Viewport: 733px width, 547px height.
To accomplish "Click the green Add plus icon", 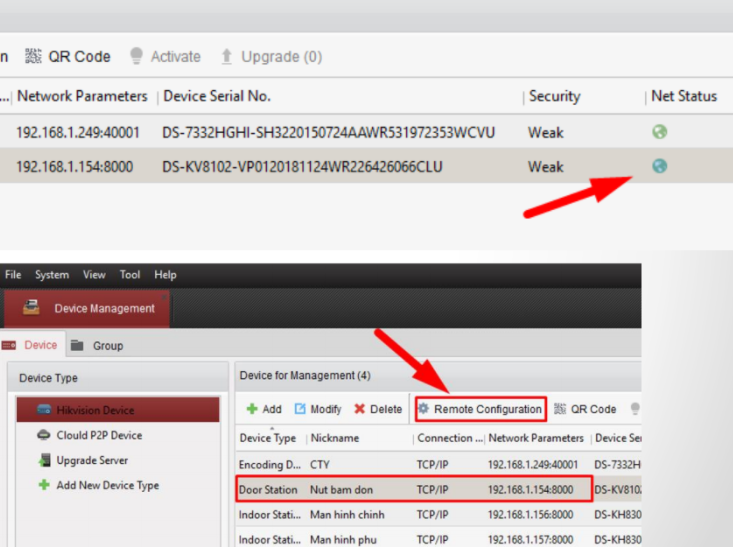I will (x=252, y=409).
